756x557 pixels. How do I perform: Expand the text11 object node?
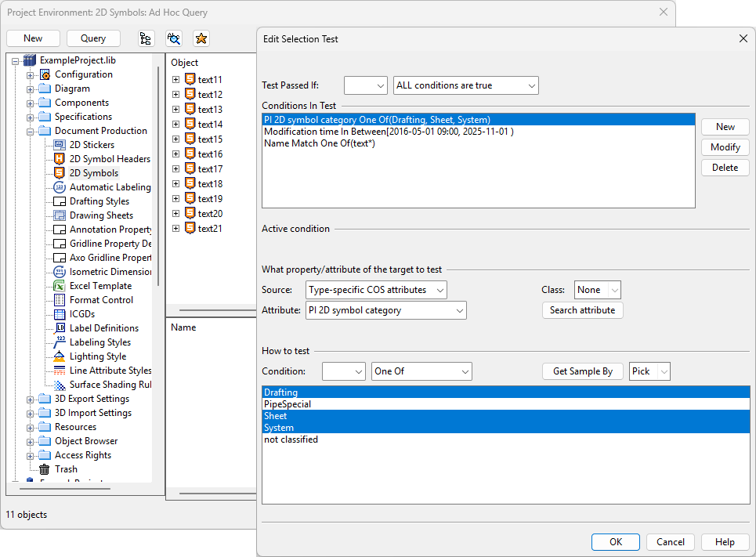click(x=175, y=80)
